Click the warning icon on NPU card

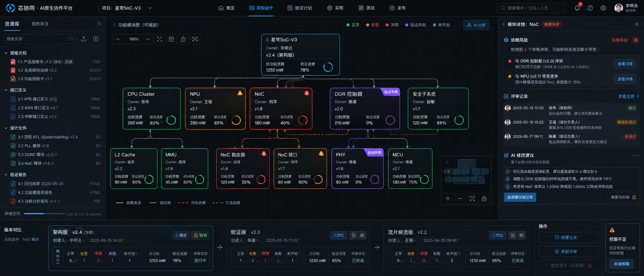point(240,93)
